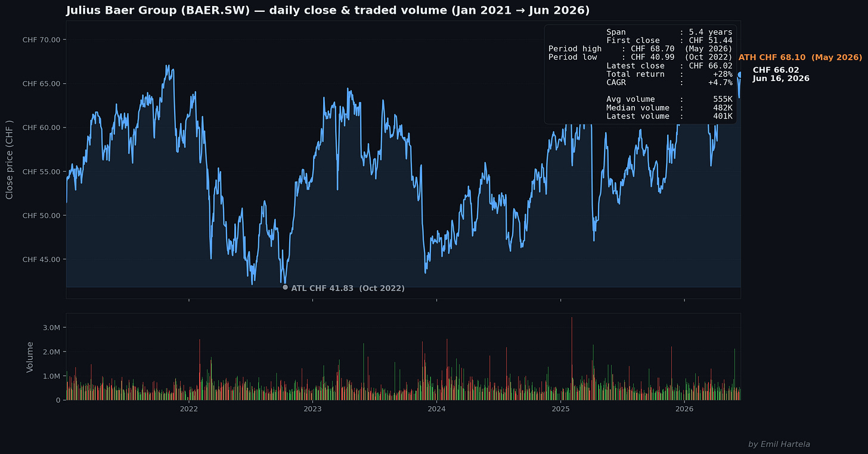
Task: Click the '3.0M' volume axis label
Action: tap(51, 328)
